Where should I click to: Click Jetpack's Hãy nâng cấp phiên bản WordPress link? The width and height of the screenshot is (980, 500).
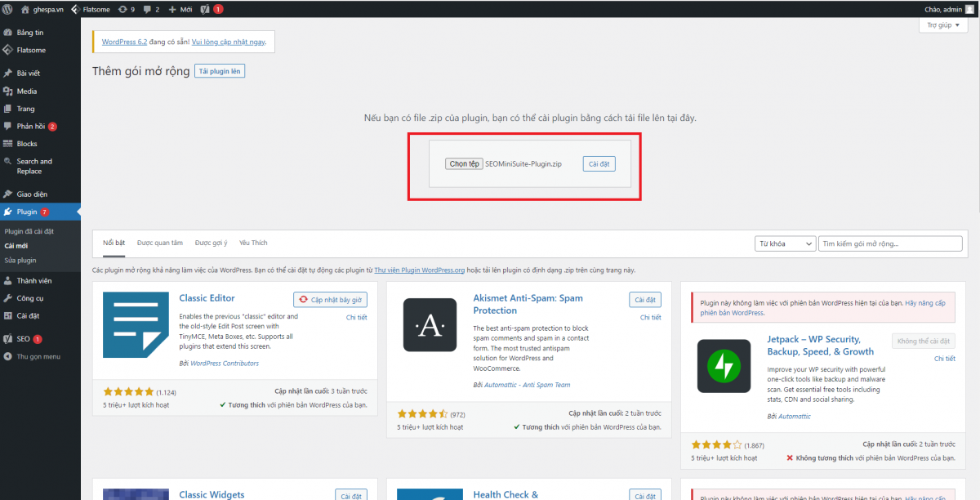click(824, 308)
